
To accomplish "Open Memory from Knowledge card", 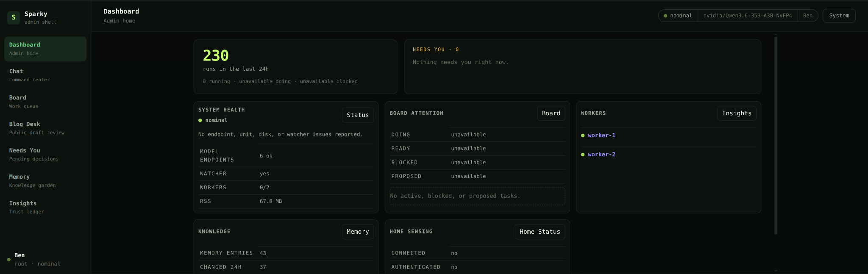I will point(358,232).
